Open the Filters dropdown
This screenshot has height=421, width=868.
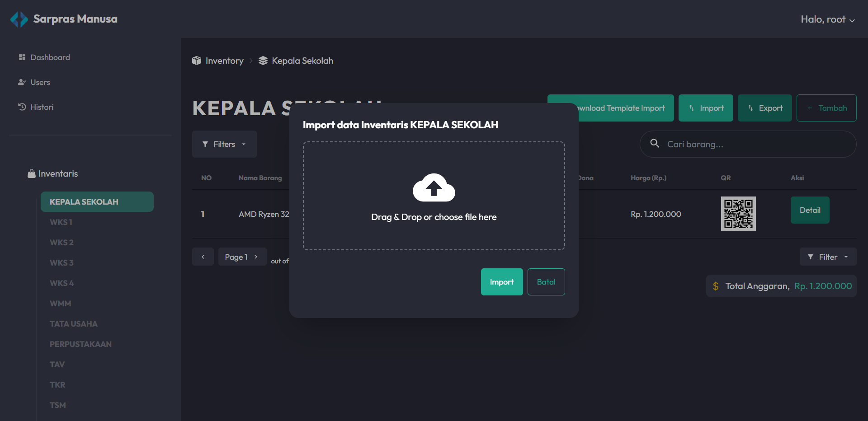pyautogui.click(x=224, y=144)
